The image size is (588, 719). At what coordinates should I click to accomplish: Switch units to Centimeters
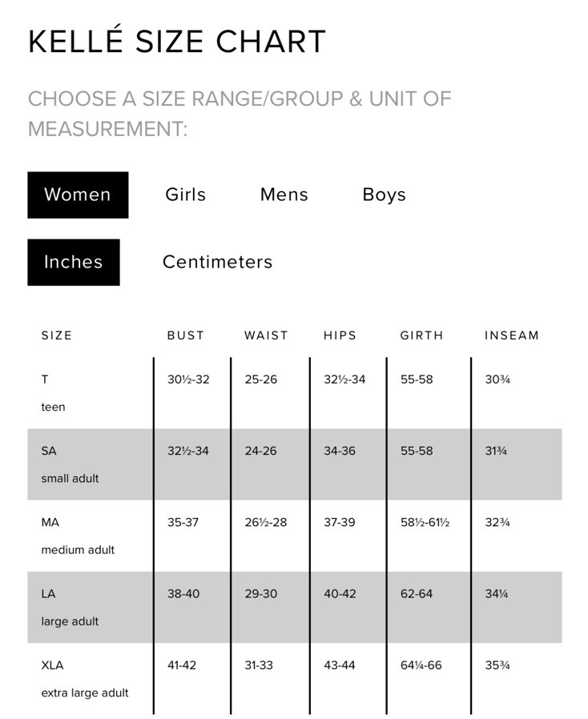[x=217, y=262]
